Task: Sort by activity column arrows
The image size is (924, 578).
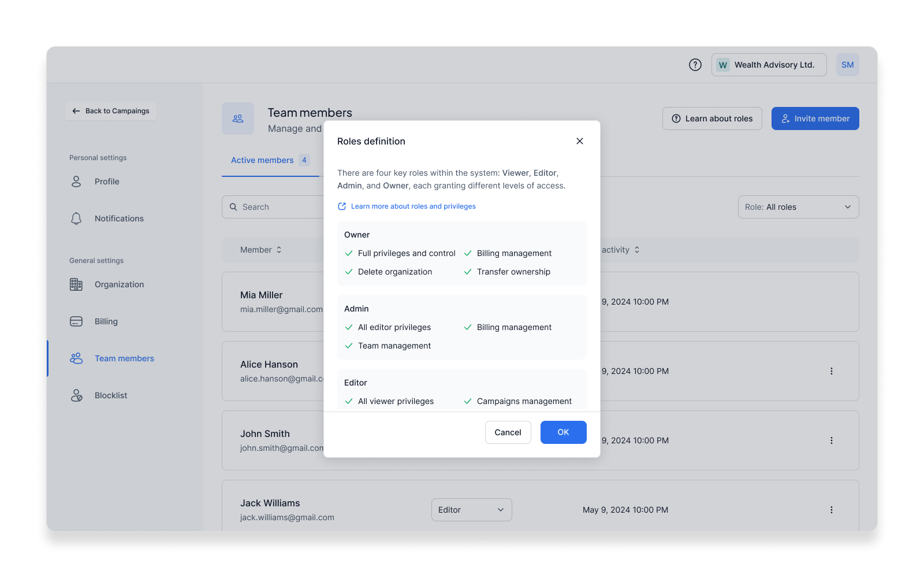Action: [x=637, y=250]
